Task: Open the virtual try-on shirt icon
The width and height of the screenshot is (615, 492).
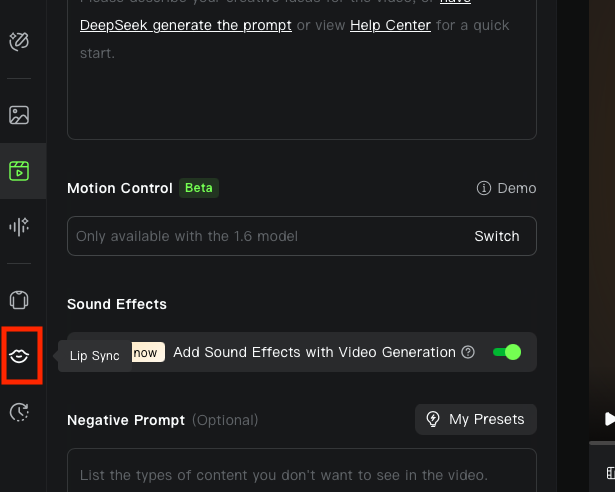Action: click(19, 300)
